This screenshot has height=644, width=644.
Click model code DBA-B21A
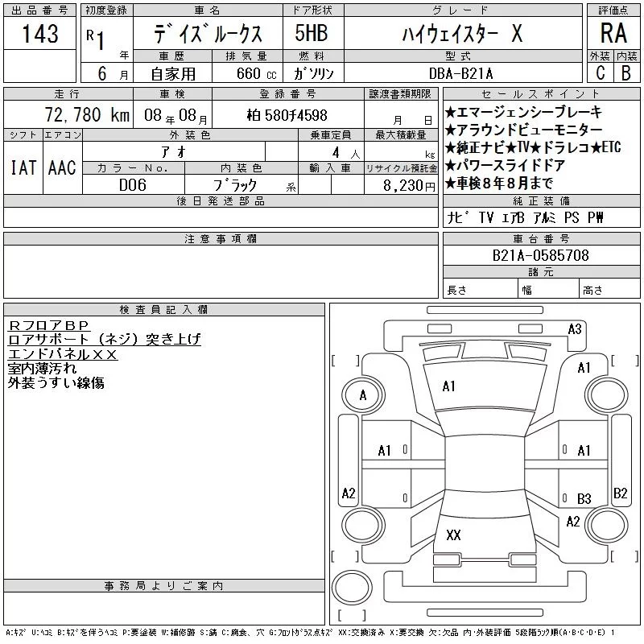point(460,73)
